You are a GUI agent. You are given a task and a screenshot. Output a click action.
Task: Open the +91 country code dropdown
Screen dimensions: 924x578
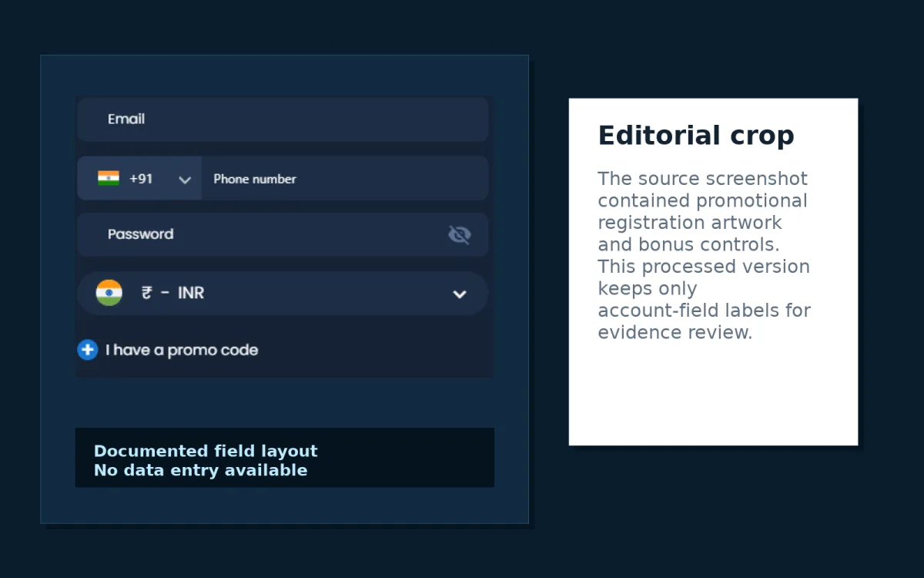[139, 178]
